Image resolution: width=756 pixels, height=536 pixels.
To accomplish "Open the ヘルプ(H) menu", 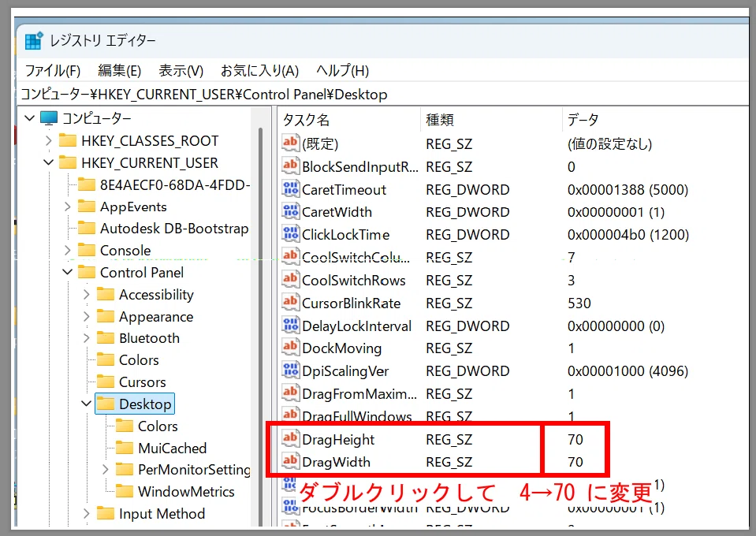I will click(x=342, y=71).
